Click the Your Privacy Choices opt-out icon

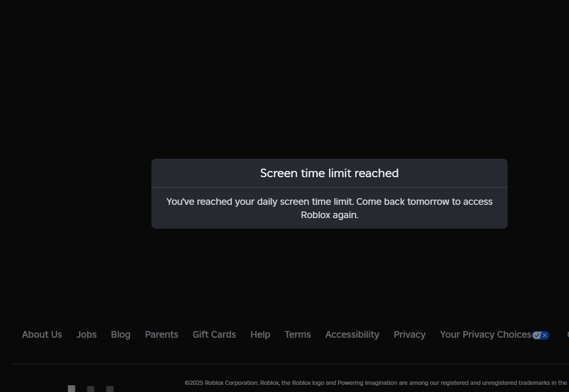540,335
